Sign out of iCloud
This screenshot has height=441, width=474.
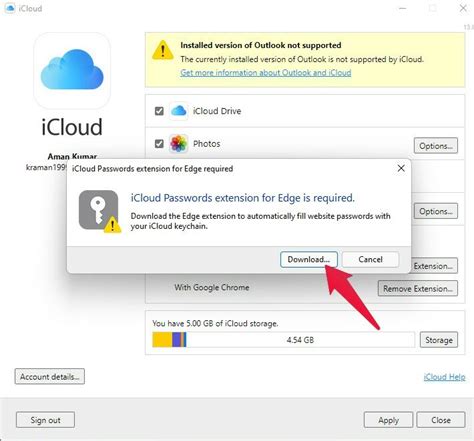[x=45, y=420]
